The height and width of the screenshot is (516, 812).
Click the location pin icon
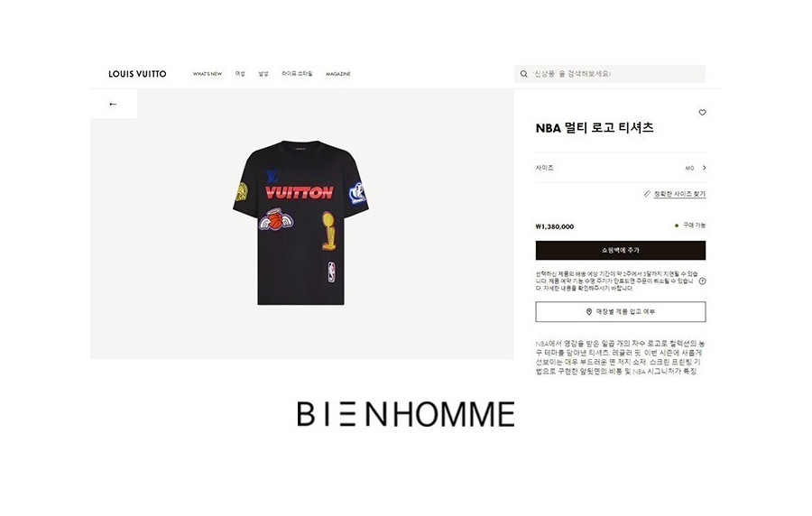589,311
